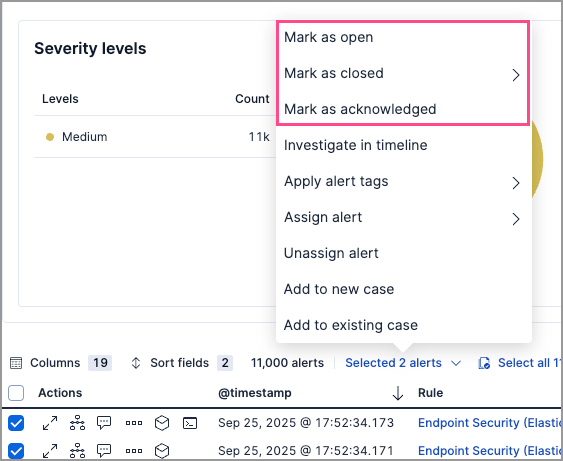Click the Columns table icon

[x=16, y=363]
